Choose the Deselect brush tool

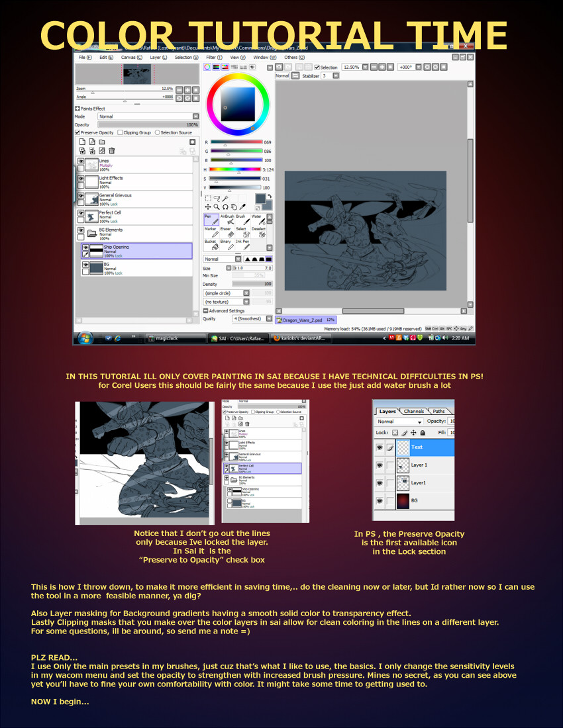(258, 232)
